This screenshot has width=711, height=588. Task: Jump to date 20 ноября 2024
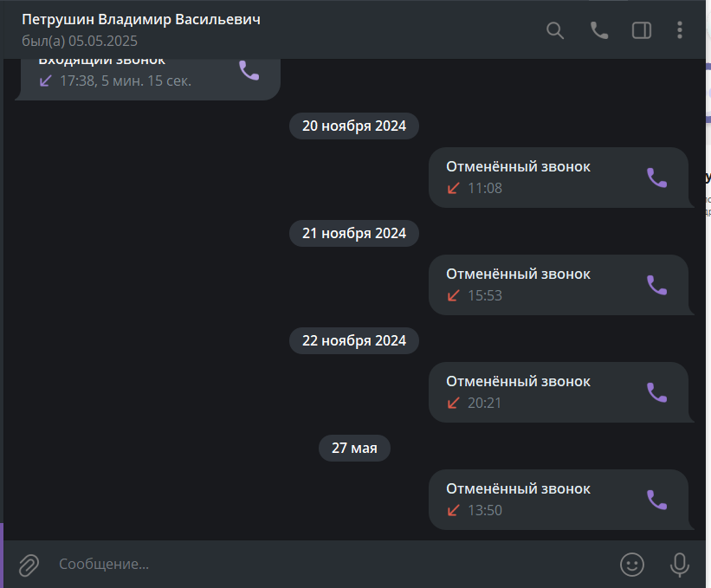354,126
